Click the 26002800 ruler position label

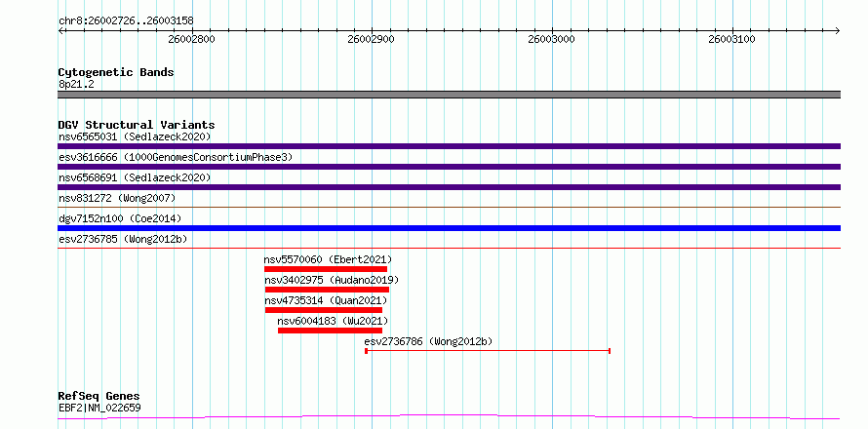tap(191, 39)
